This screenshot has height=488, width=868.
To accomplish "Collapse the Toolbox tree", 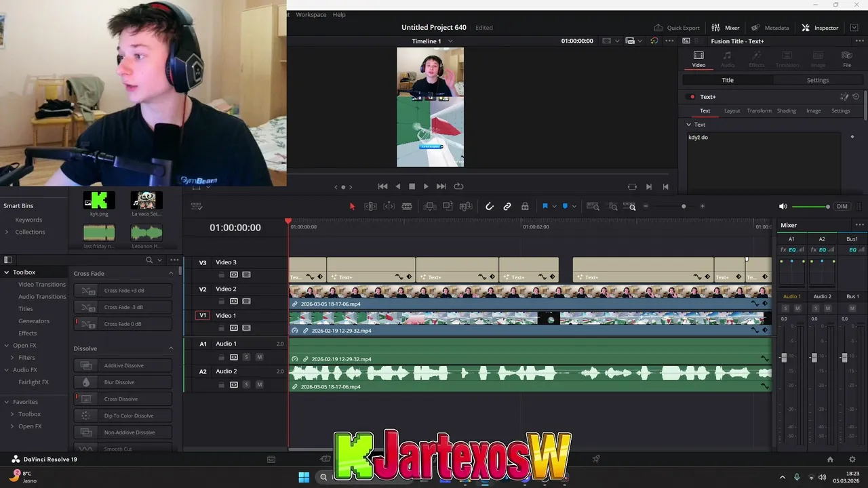I will [7, 272].
